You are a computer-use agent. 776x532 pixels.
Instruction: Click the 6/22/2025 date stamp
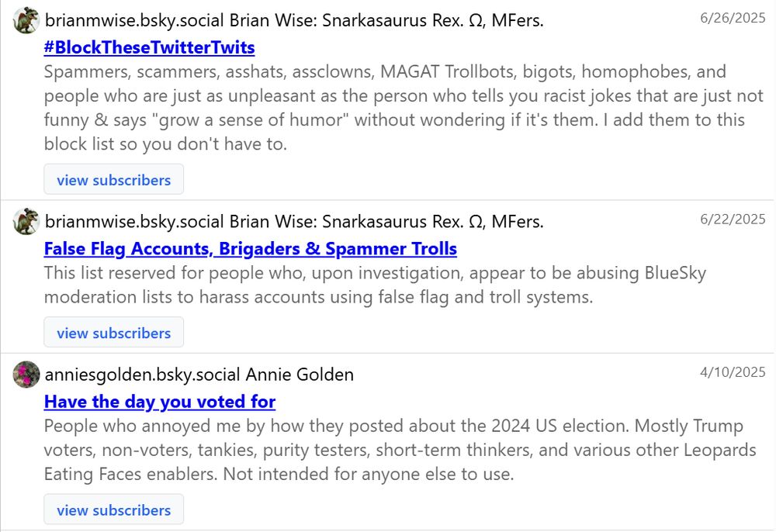(733, 219)
